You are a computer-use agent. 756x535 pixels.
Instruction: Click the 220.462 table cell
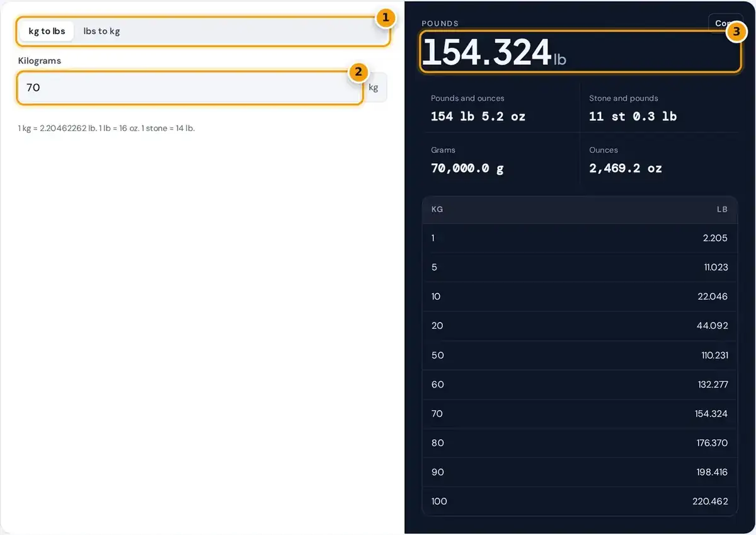click(711, 502)
